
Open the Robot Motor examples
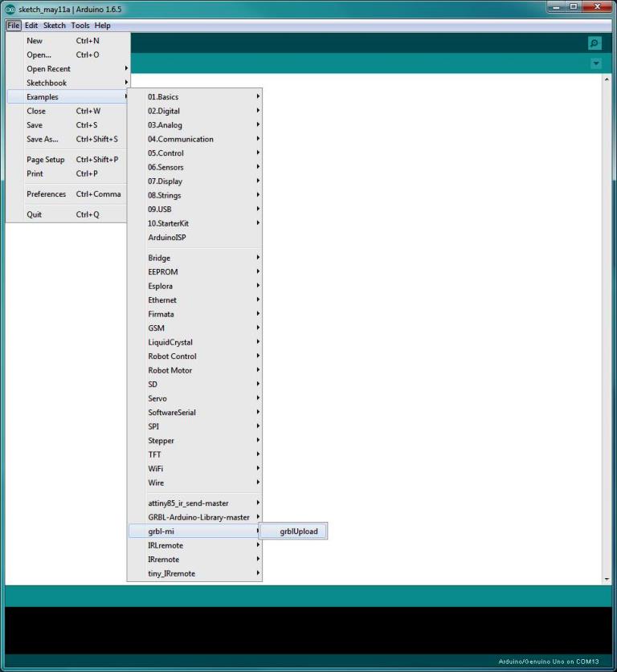click(194, 370)
